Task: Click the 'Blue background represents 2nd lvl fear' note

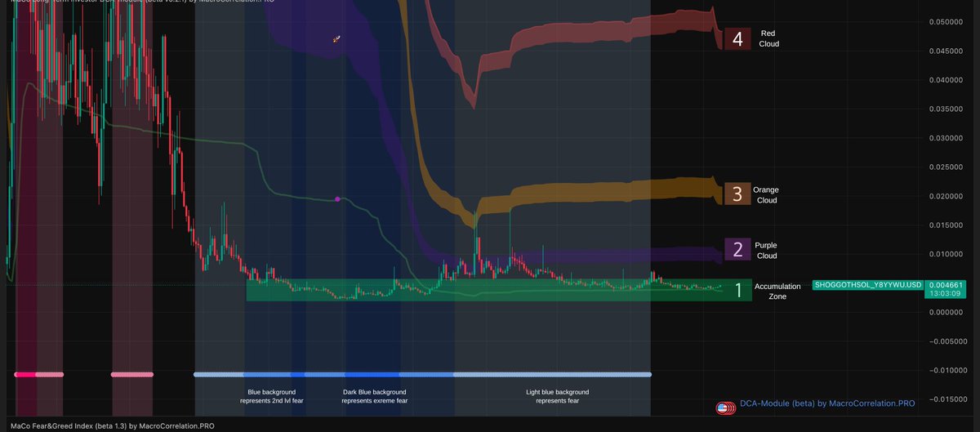Action: click(272, 396)
